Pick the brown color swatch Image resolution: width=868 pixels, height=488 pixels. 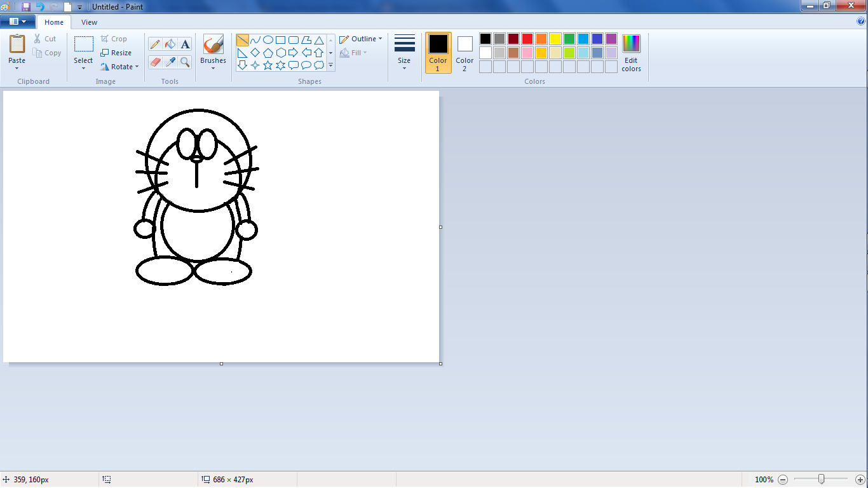click(513, 53)
